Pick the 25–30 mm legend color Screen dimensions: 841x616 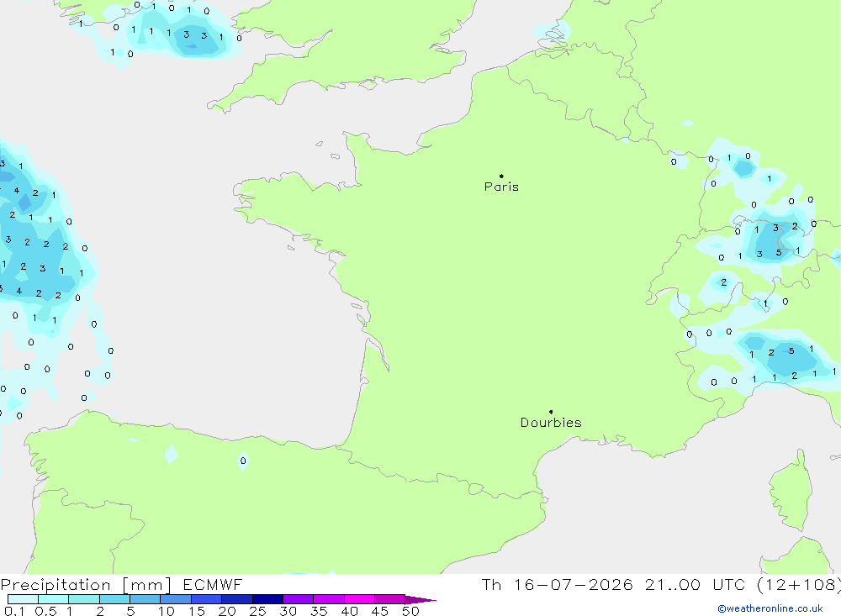click(267, 599)
